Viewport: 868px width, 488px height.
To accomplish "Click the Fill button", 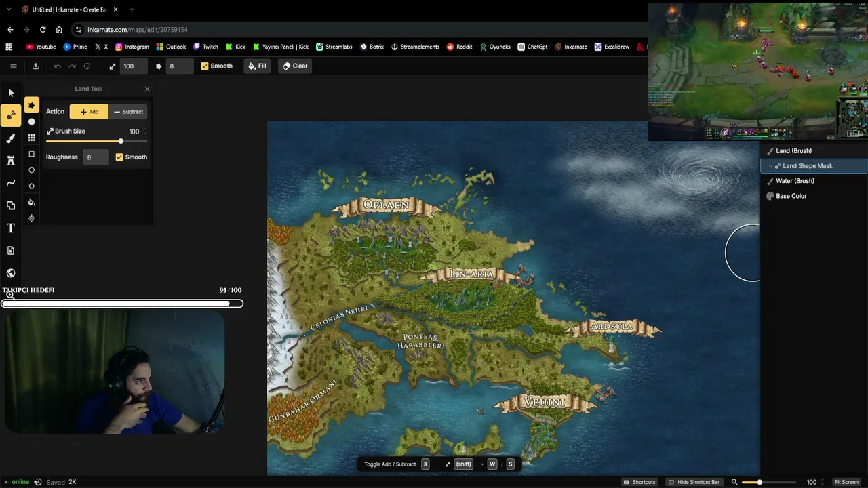I will pyautogui.click(x=257, y=66).
